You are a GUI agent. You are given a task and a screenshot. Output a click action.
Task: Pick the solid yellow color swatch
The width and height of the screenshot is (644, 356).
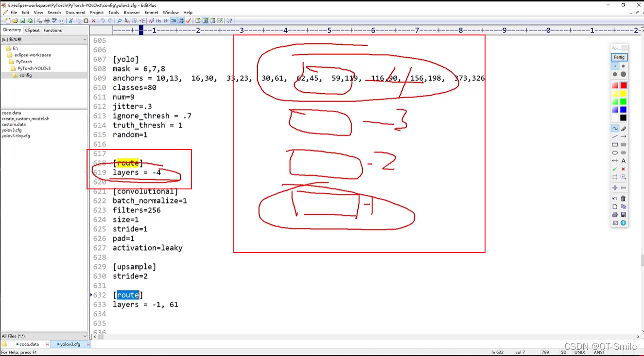coord(623,93)
